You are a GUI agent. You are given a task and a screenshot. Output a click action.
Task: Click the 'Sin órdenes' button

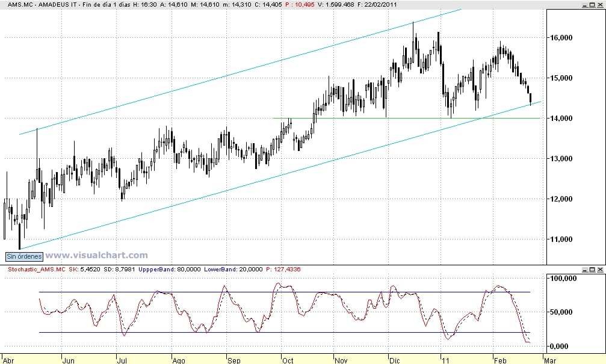click(24, 256)
